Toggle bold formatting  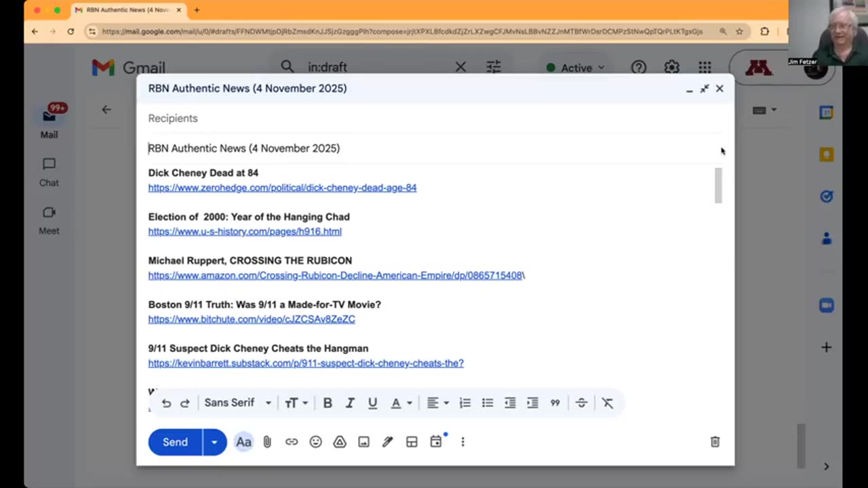click(x=328, y=403)
